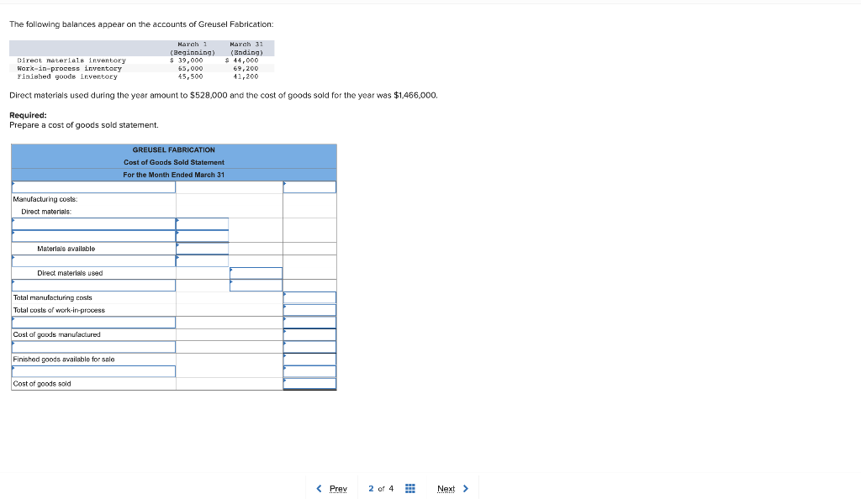The height and width of the screenshot is (504, 861).
Task: Click 'Direct materials inventory' row label
Action: [x=71, y=60]
